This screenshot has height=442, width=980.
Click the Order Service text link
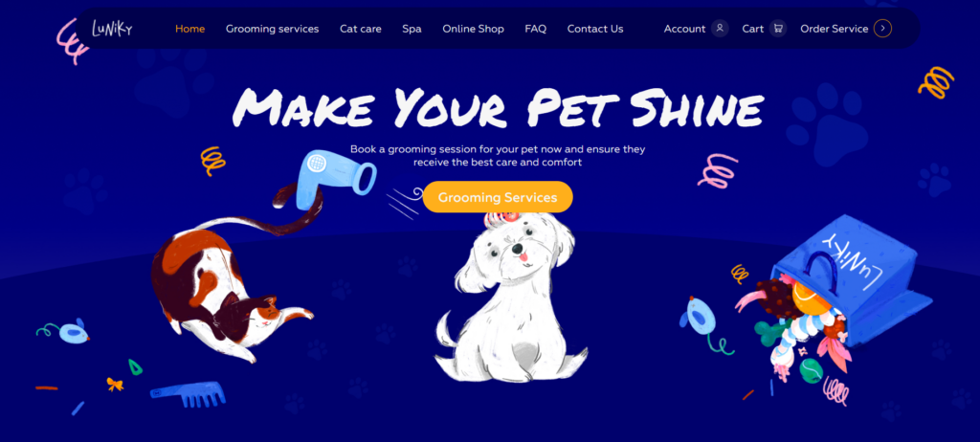(x=835, y=29)
